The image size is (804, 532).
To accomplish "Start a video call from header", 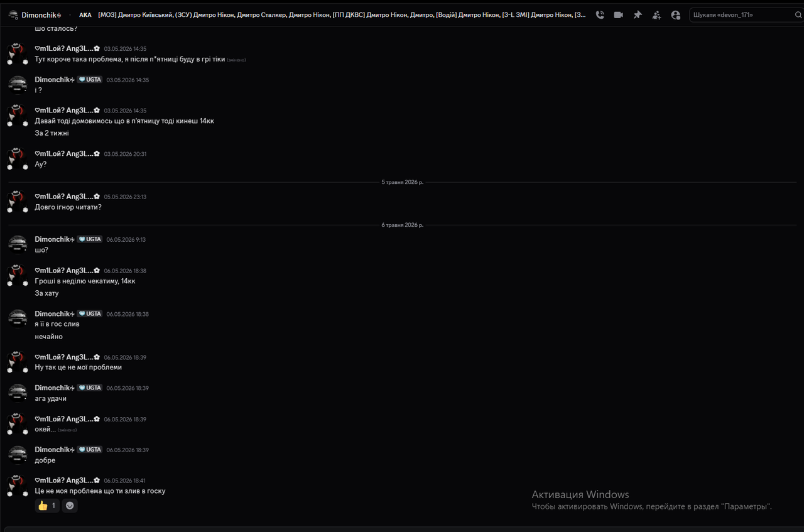I will pos(619,15).
